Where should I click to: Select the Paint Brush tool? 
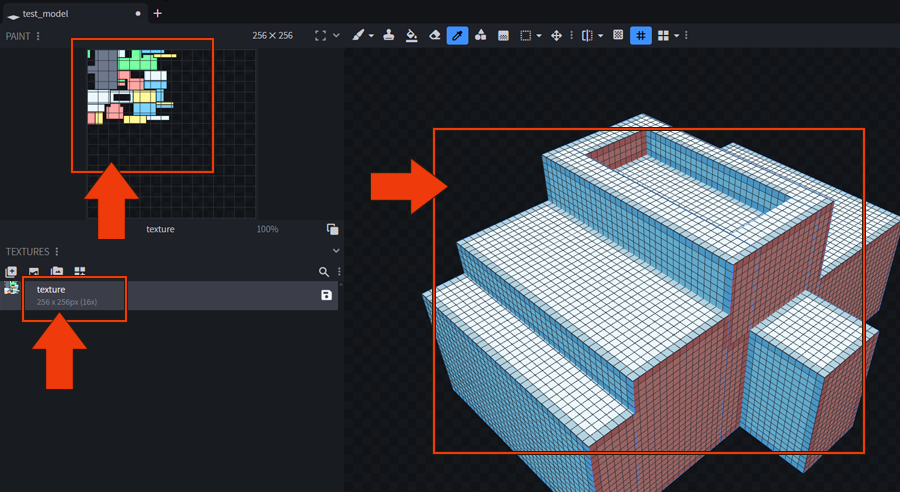(x=358, y=35)
